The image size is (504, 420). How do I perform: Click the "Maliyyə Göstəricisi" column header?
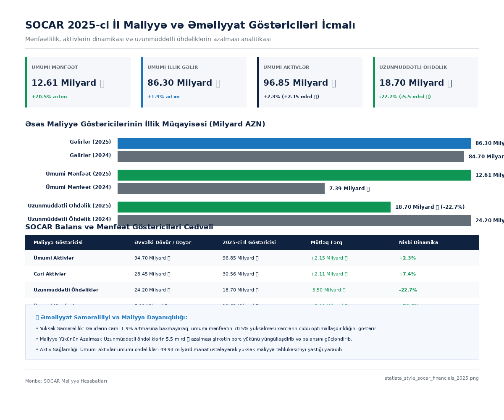click(58, 243)
